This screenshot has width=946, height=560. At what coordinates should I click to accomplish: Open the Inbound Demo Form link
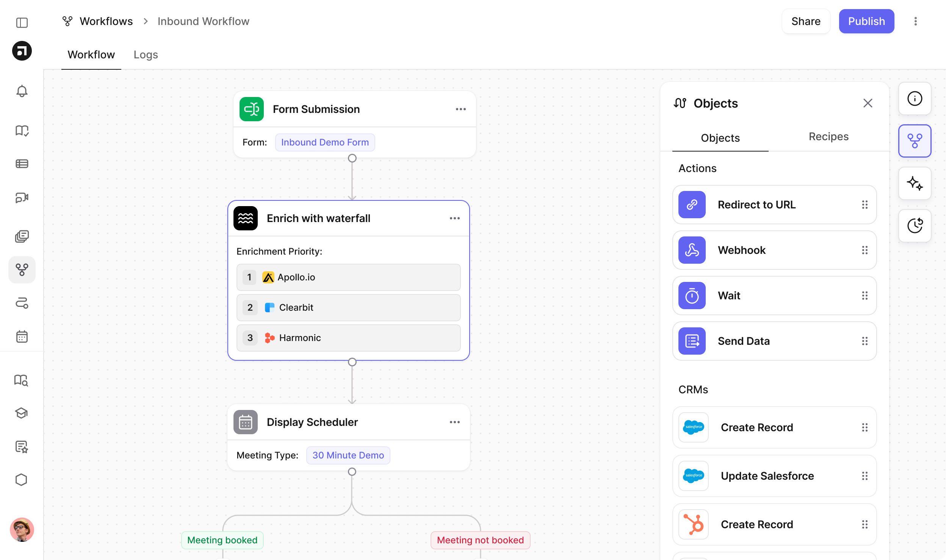(325, 142)
